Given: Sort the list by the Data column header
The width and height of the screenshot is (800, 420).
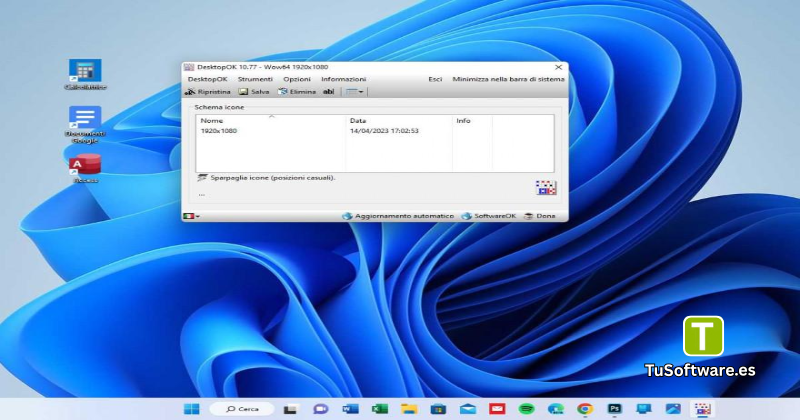Looking at the screenshot, I should (x=399, y=121).
